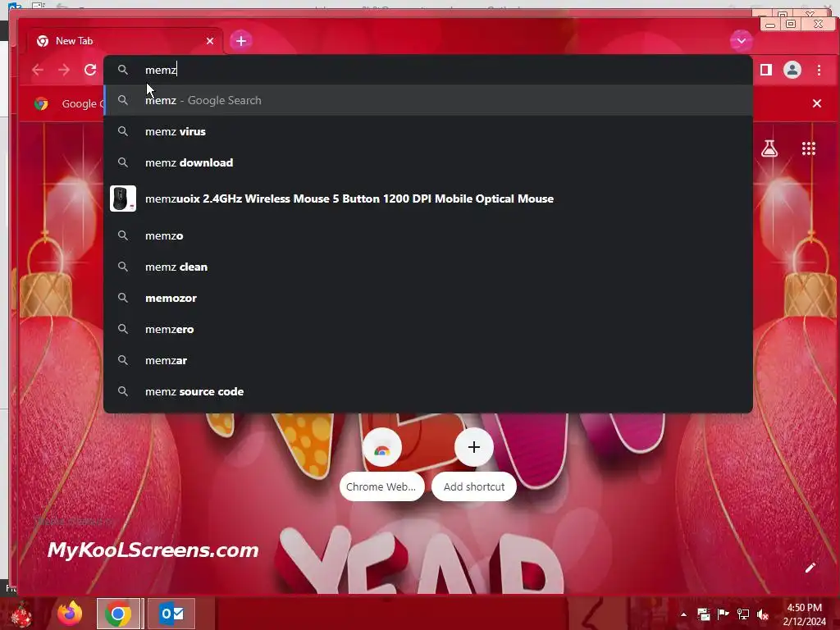
Task: Open the tab search chevron dropdown
Action: coord(742,41)
